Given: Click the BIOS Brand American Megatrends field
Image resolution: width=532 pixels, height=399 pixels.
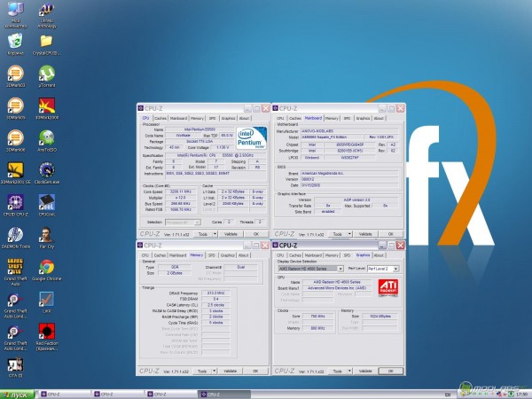Looking at the screenshot, I should pos(349,173).
